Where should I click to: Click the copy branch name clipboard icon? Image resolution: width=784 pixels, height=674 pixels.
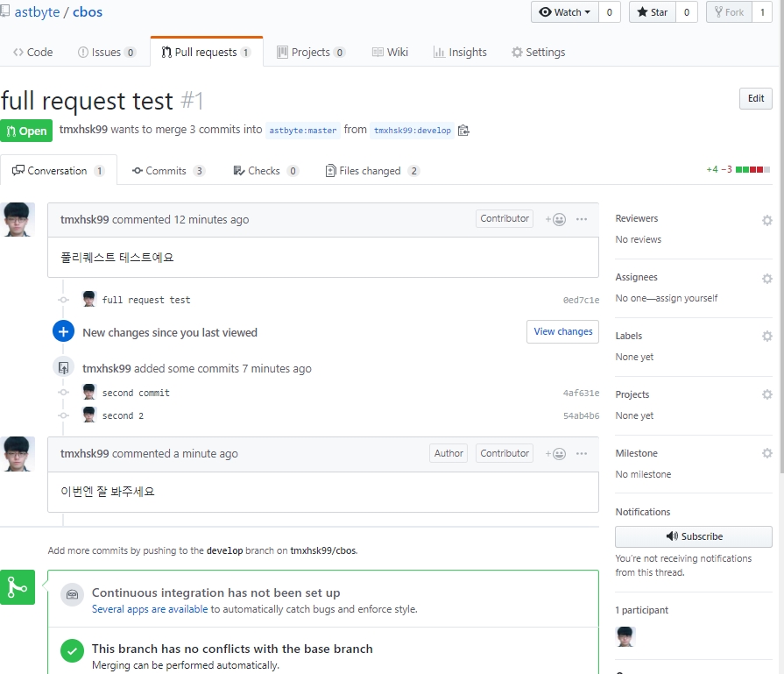[463, 130]
